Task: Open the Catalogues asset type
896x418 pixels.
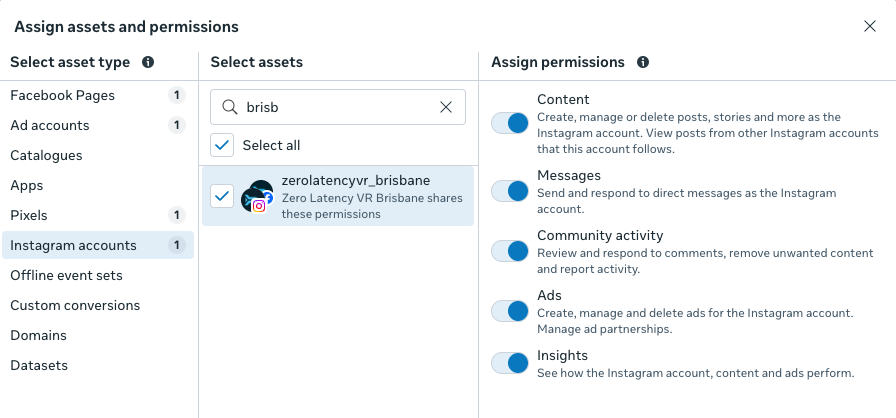Action: 98,155
